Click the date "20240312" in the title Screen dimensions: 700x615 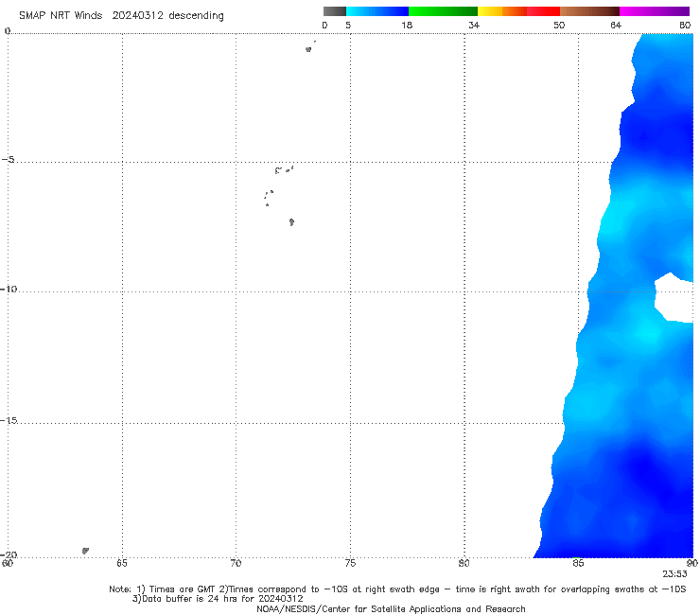click(137, 15)
